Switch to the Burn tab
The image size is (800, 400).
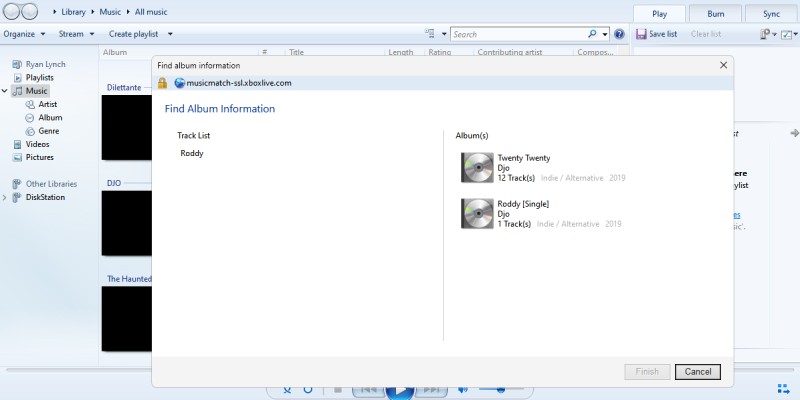[x=715, y=14]
